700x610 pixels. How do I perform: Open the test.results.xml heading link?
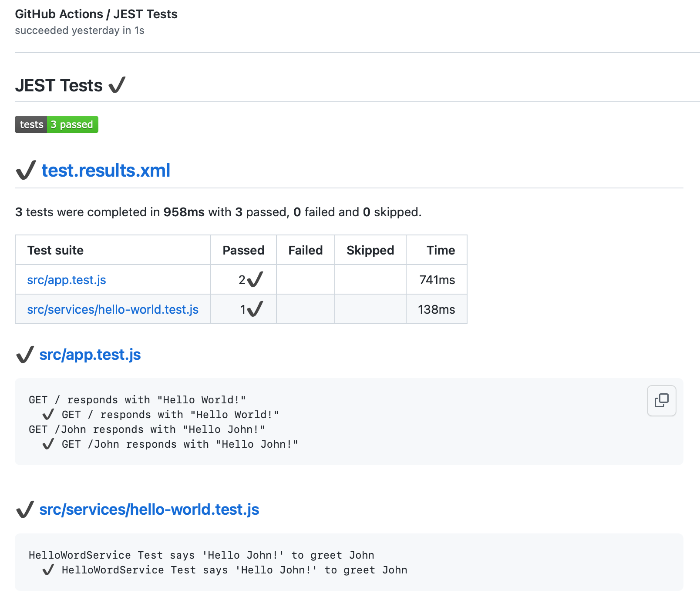click(106, 170)
